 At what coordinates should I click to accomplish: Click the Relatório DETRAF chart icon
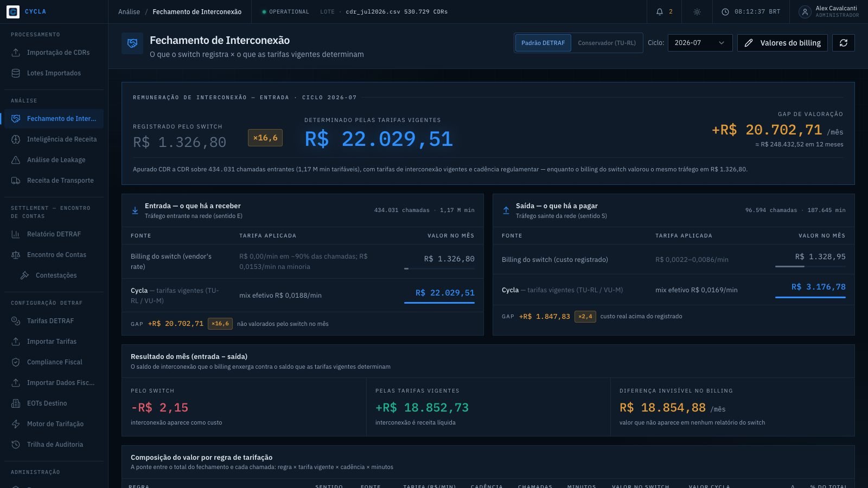click(x=16, y=234)
